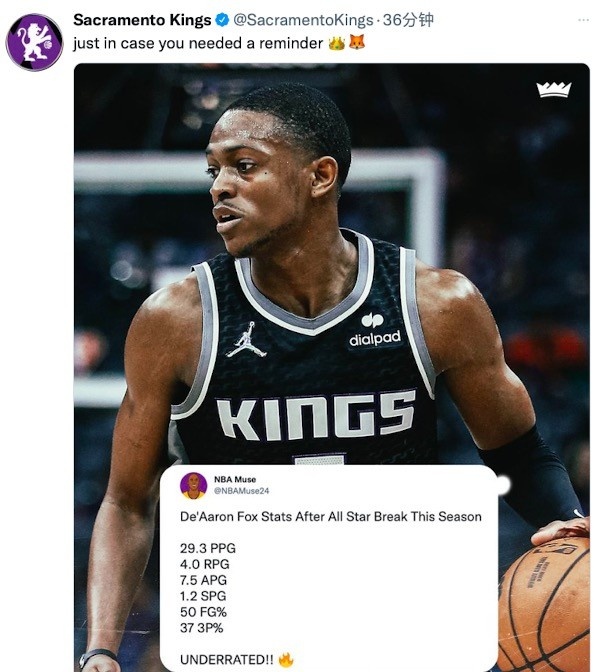Screen dimensions: 596x672
Task: Click the 'De'Aaron Fox Stats After All Star Break' headline
Action: click(x=330, y=516)
